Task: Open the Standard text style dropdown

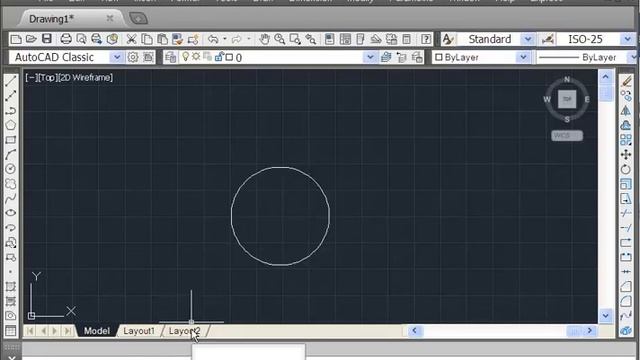Action: coord(528,39)
